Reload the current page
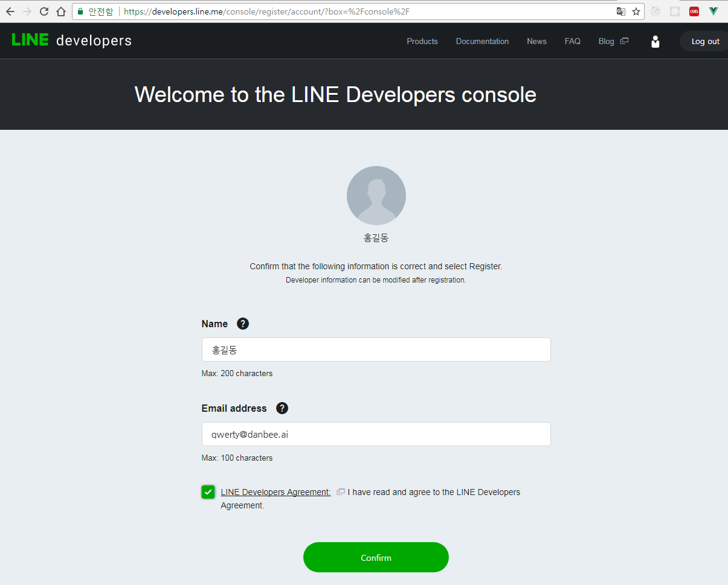This screenshot has width=728, height=585. [44, 11]
